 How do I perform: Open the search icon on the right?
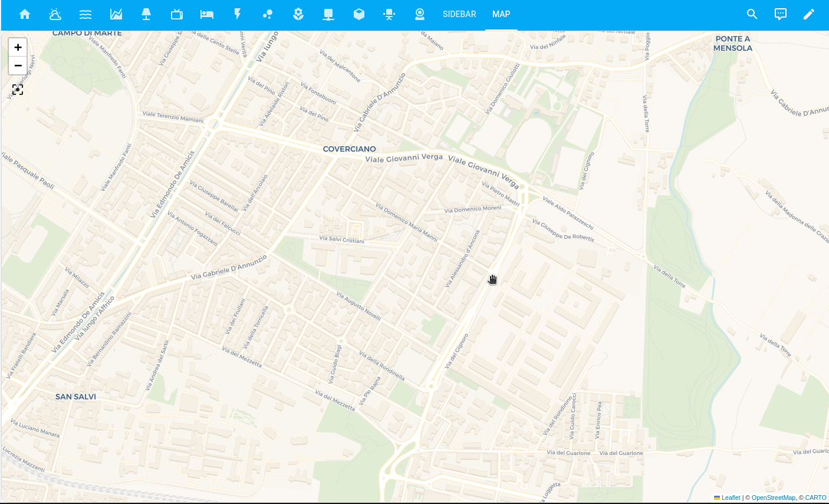[x=752, y=14]
